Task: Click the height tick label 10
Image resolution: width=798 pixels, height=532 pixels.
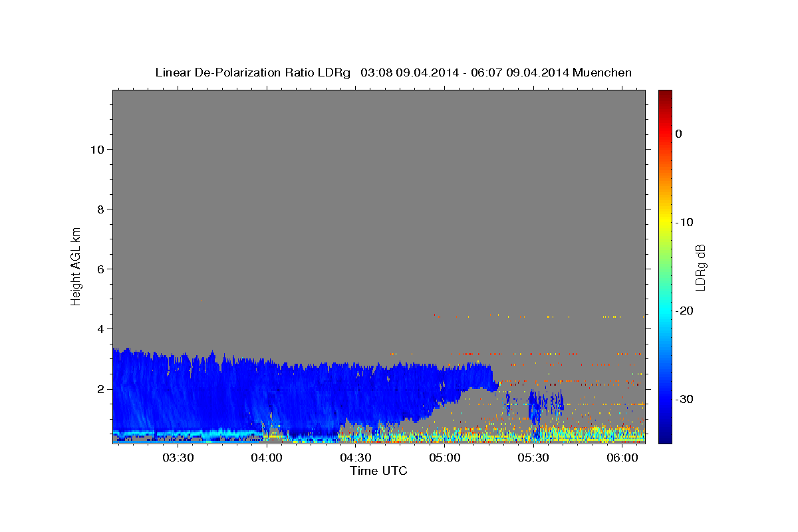Action: (96, 149)
